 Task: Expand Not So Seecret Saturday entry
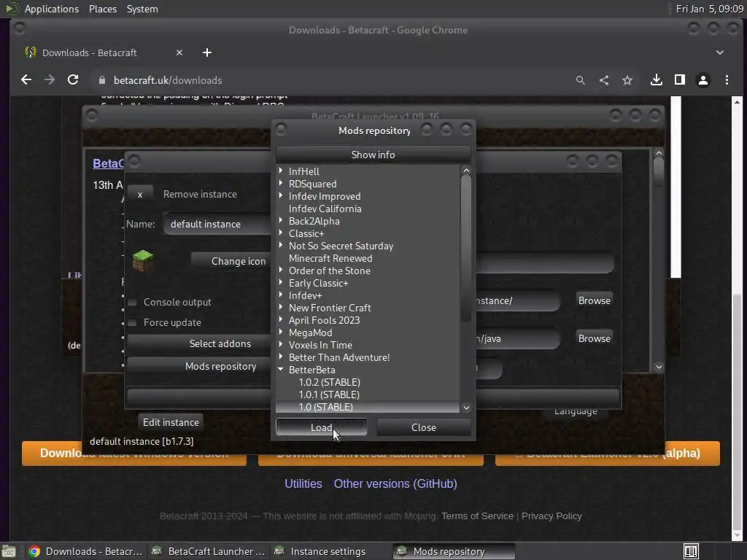[x=281, y=245]
